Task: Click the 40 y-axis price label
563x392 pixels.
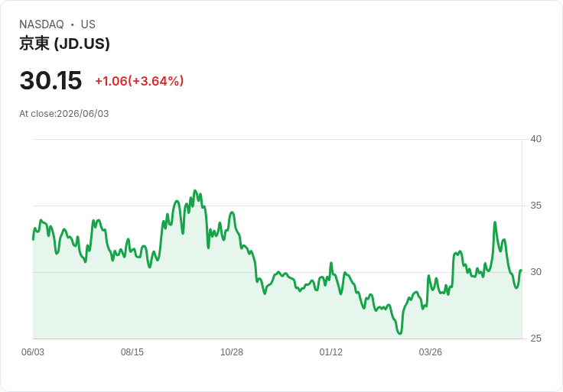Action: coord(535,139)
